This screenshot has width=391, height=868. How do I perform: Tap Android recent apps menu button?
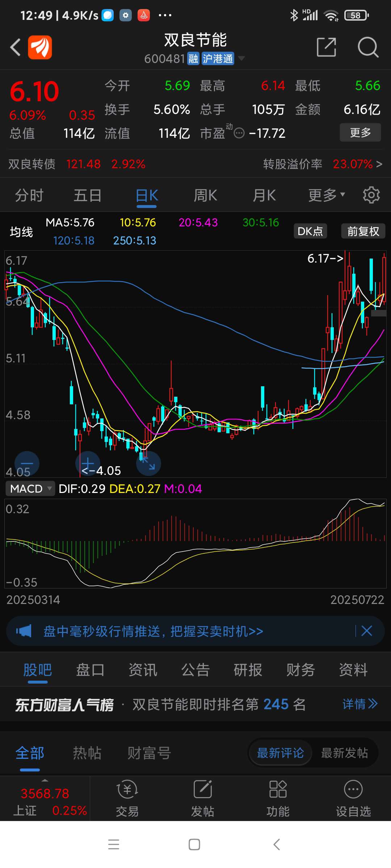click(114, 844)
